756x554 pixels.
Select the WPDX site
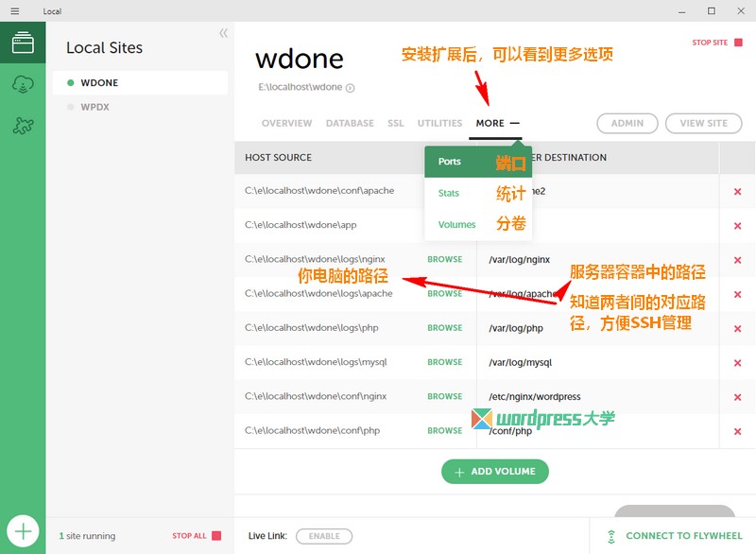[140, 107]
